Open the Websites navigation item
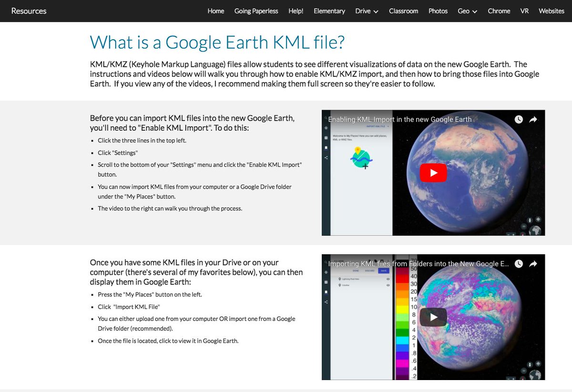572x392 pixels. (x=552, y=11)
